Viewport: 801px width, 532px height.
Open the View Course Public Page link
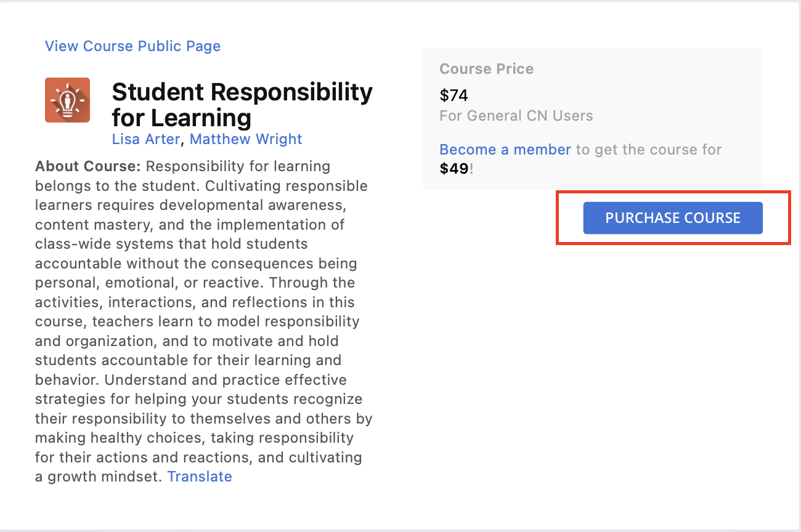(132, 46)
